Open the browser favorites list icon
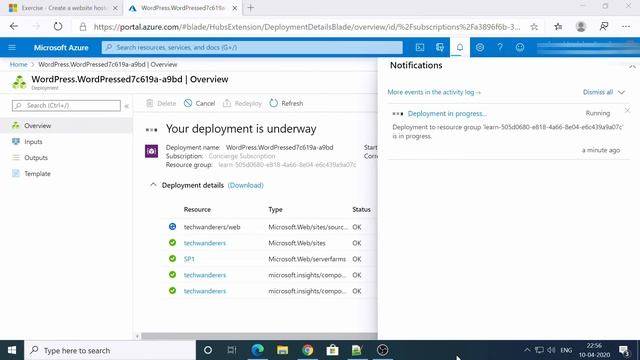This screenshot has height=360, width=640. coord(558,27)
